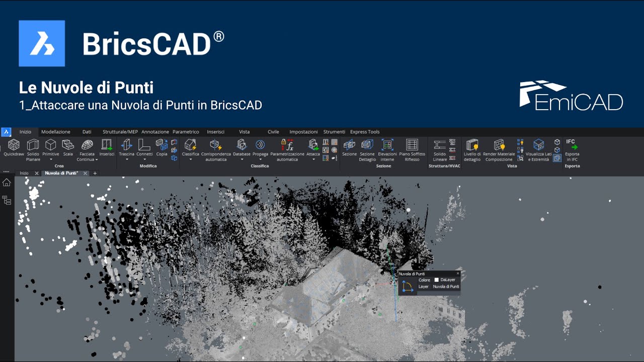
Task: Close the Nuvola di Punti popup
Action: [x=457, y=274]
